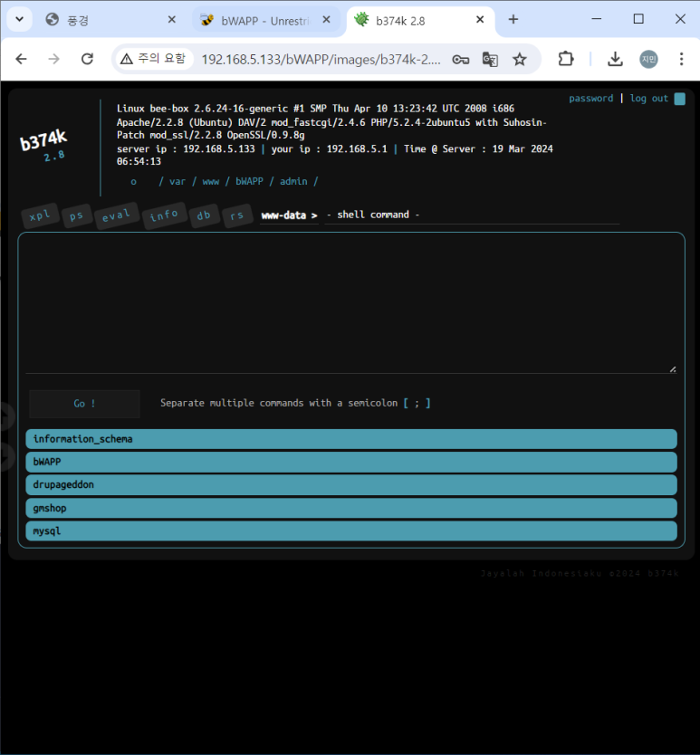Click the Go ! button

[84, 404]
